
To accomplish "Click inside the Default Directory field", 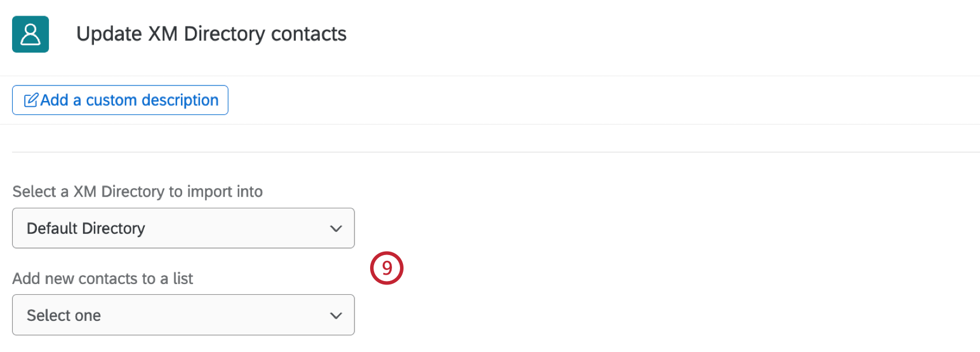I will click(173, 228).
